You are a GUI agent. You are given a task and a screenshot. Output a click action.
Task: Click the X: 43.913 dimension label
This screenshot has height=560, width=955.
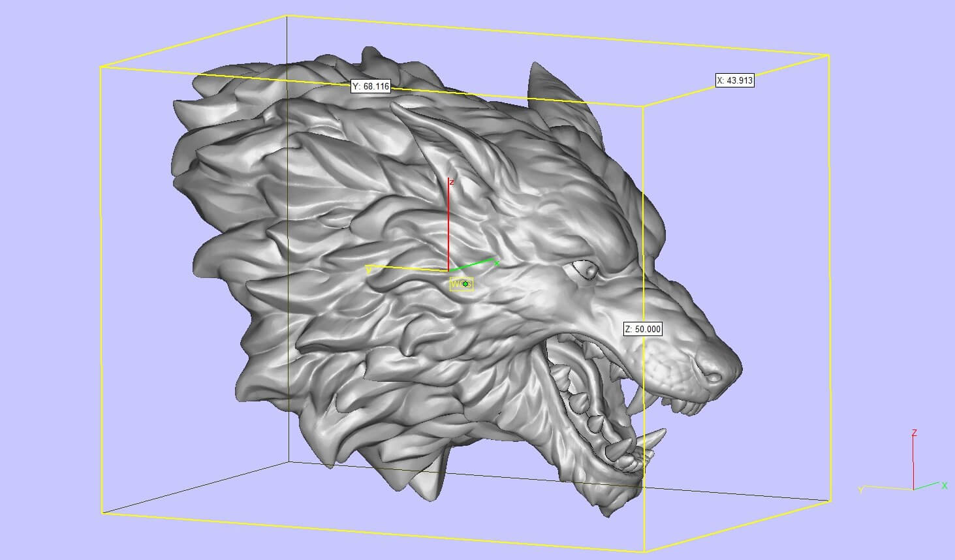735,80
